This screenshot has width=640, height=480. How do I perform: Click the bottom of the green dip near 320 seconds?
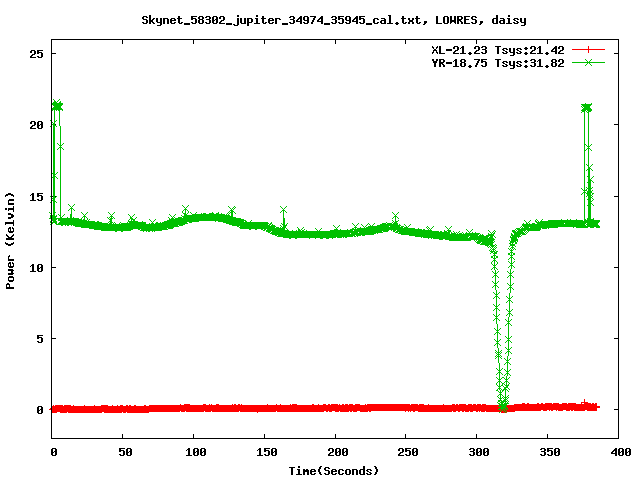(x=503, y=406)
